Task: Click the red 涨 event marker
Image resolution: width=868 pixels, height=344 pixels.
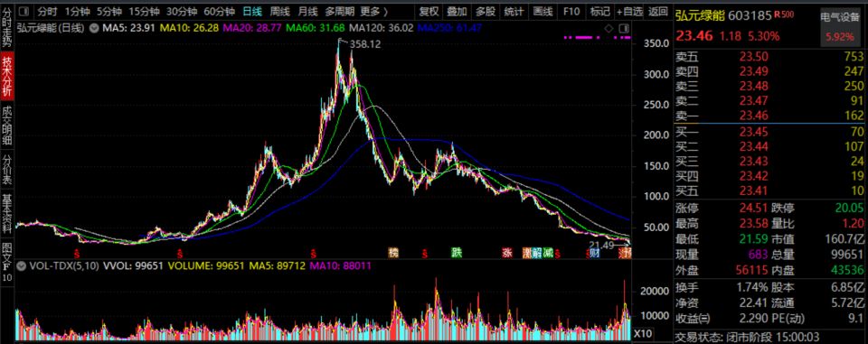Action: point(507,253)
